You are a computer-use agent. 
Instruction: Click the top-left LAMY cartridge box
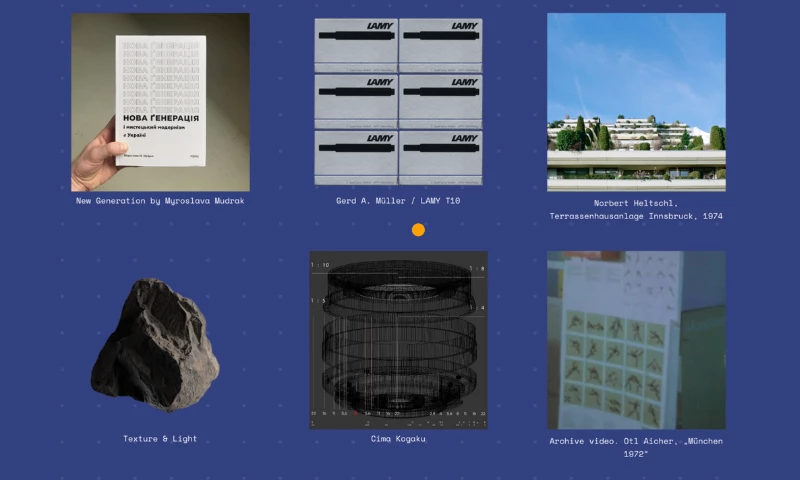[x=356, y=43]
